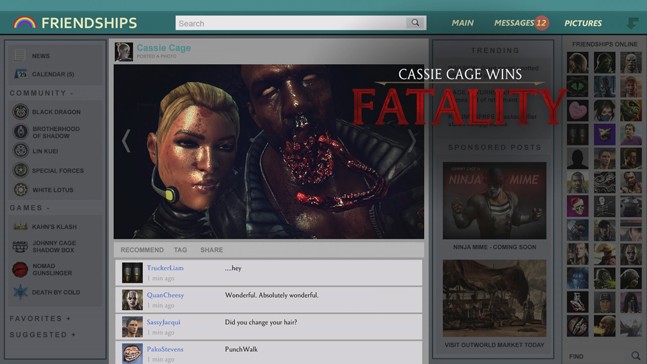Open the White Lotus community icon

tap(20, 189)
